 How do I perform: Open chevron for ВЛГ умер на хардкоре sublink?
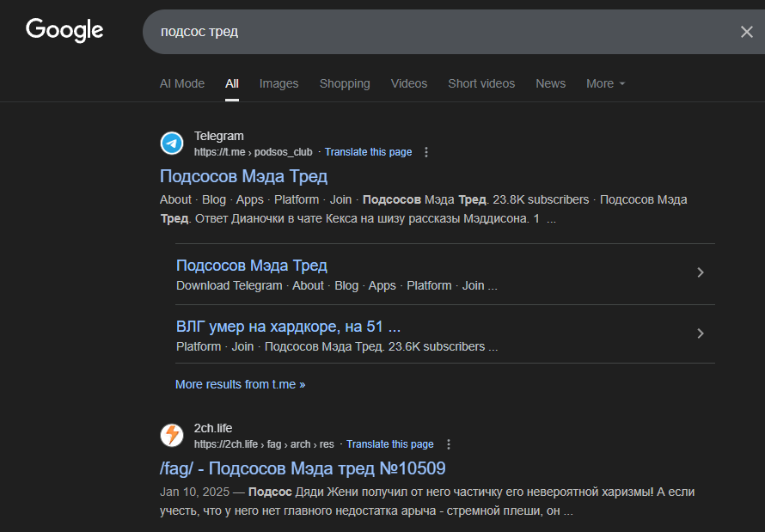[701, 333]
